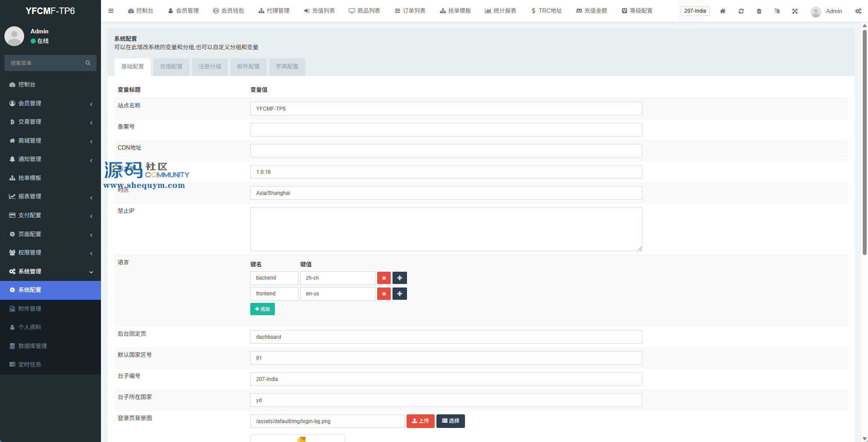Click the red delete icon beside zh-cn
This screenshot has height=442, width=868.
(384, 278)
